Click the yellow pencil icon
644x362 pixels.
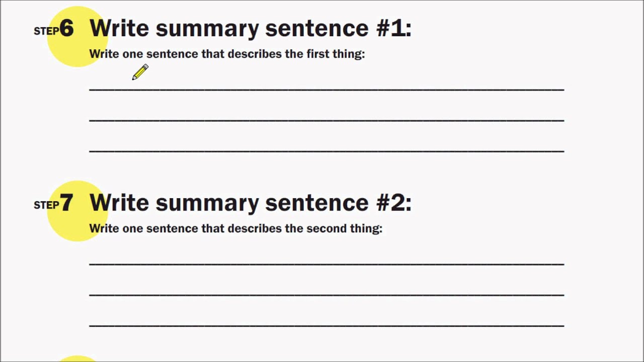point(140,72)
